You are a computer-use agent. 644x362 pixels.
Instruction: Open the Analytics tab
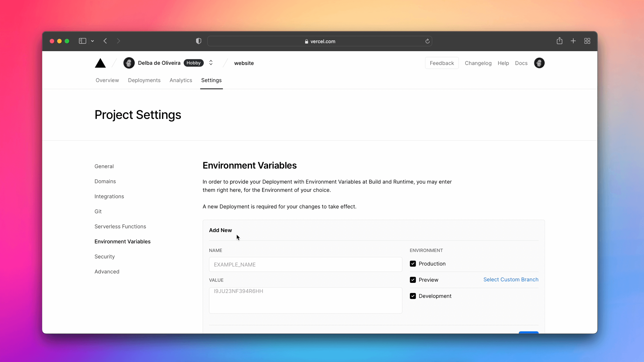coord(181,80)
